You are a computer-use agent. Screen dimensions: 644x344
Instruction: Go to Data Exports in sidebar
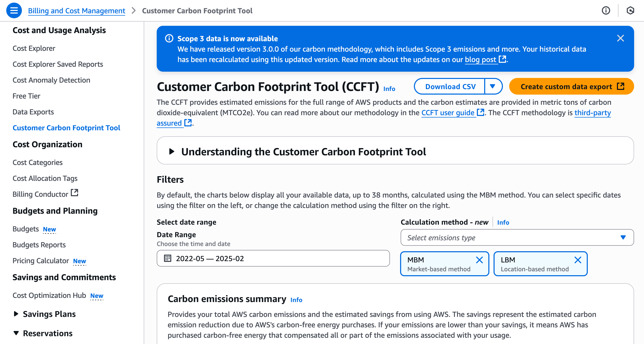click(33, 112)
